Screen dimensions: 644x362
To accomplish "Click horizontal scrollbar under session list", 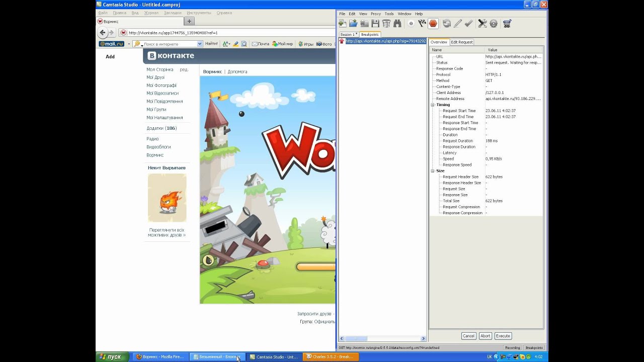I will click(x=382, y=339).
